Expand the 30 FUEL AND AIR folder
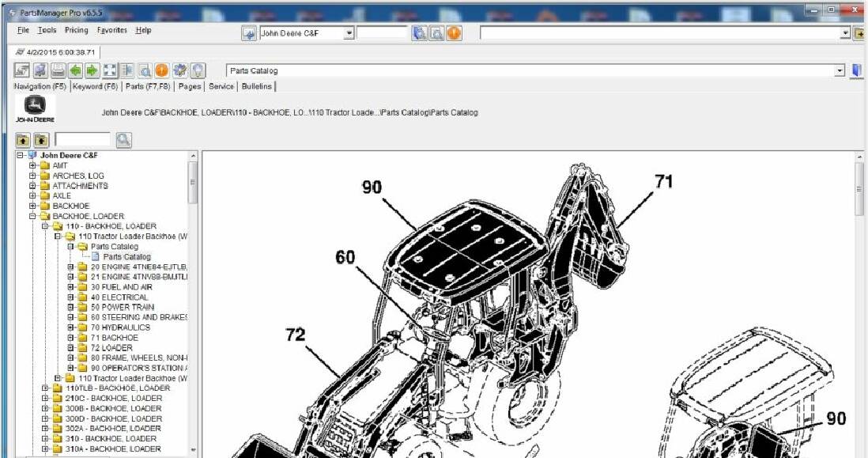 point(71,287)
